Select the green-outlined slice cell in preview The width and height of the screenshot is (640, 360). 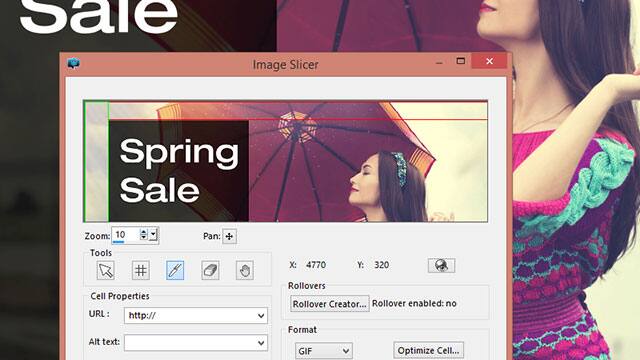(x=96, y=162)
